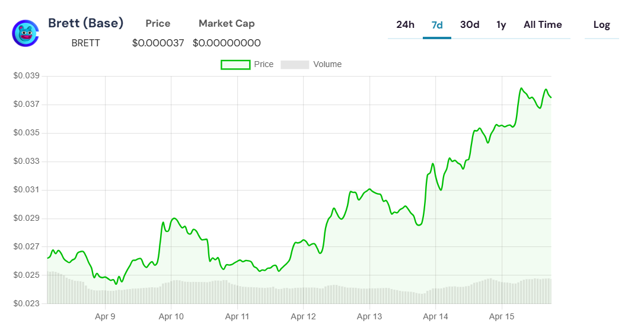The height and width of the screenshot is (330, 644).
Task: Click the $0.023 y-axis label
Action: tap(26, 304)
